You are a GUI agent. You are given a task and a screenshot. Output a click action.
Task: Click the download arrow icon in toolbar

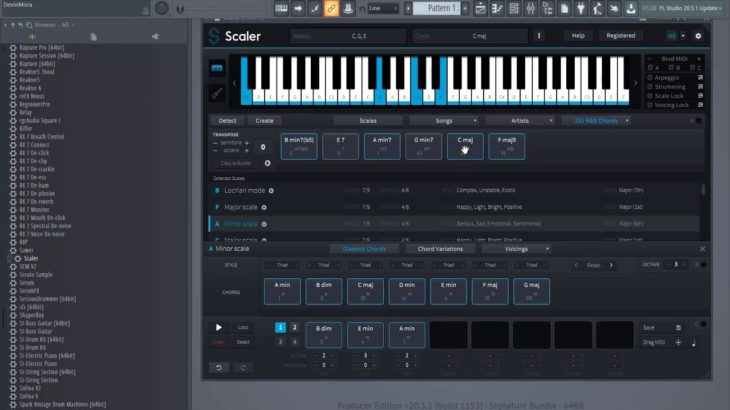631,8
